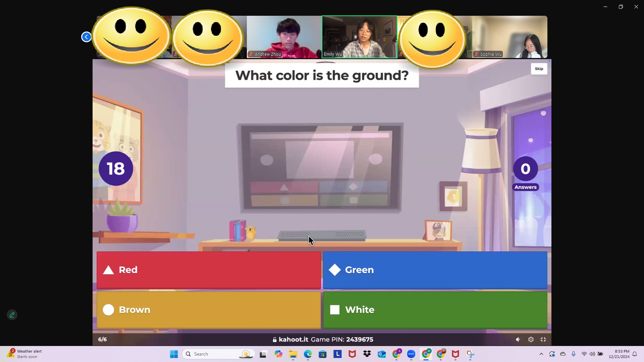This screenshot has height=362, width=644.
Task: Open Zoom from the taskbar
Action: pyautogui.click(x=411, y=354)
